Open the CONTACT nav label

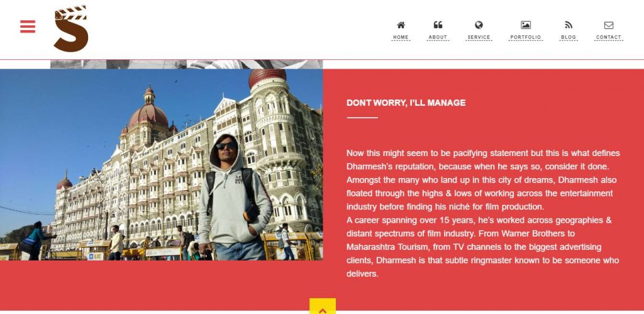[x=609, y=37]
